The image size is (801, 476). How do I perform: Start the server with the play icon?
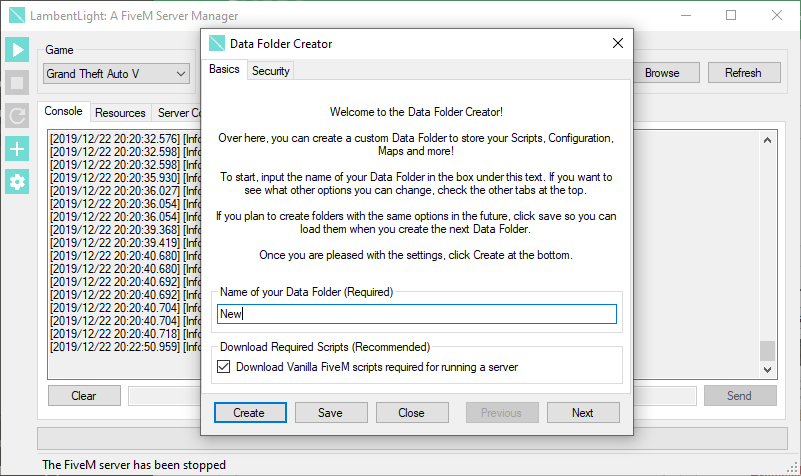pyautogui.click(x=17, y=50)
